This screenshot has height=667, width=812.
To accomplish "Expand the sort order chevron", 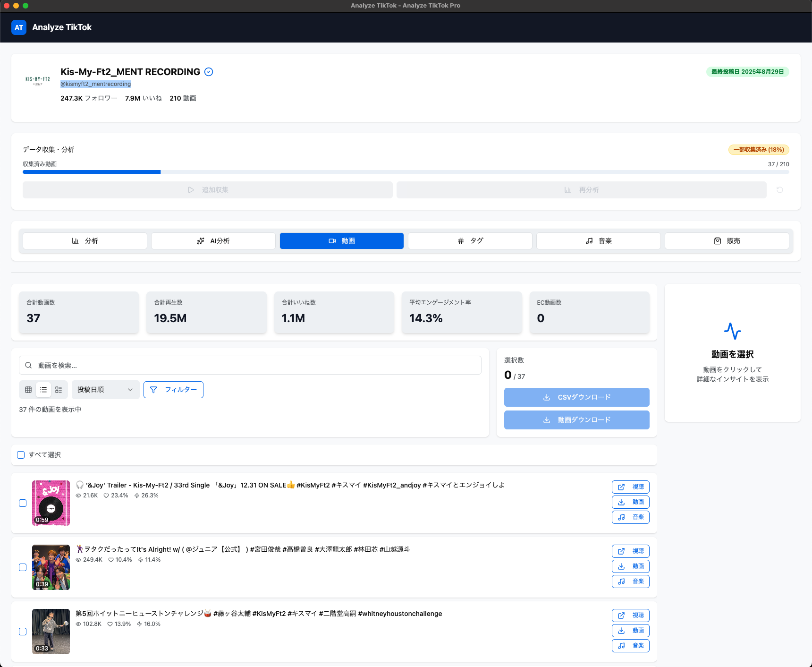I will pyautogui.click(x=130, y=390).
